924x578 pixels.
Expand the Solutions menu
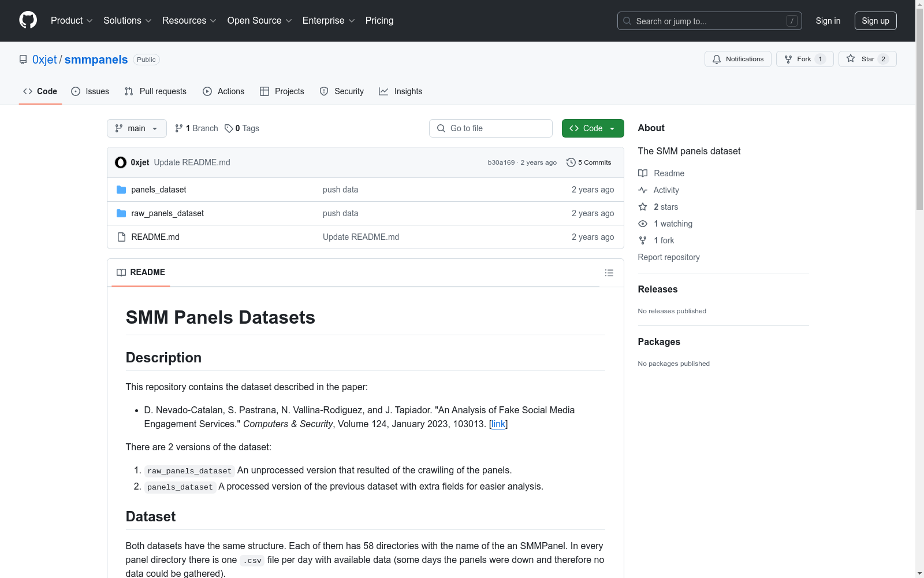[128, 20]
